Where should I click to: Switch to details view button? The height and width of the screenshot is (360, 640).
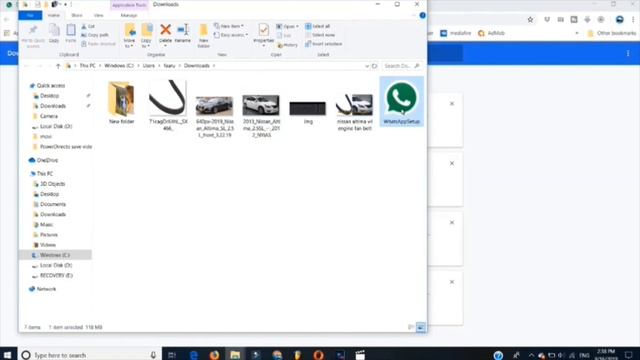411,327
